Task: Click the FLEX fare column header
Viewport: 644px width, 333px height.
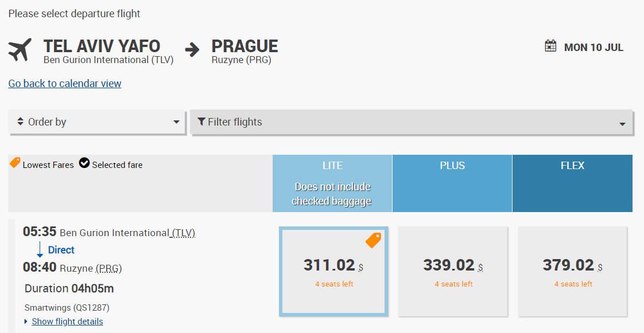Action: 572,166
